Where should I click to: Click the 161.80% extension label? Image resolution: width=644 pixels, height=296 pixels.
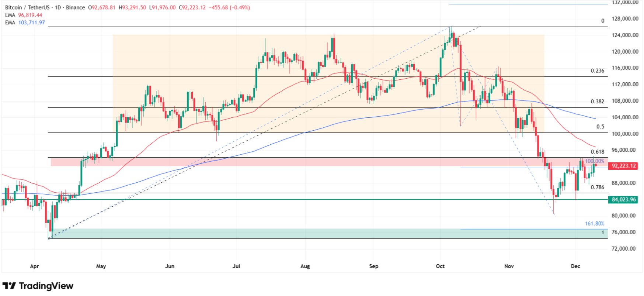click(x=595, y=224)
